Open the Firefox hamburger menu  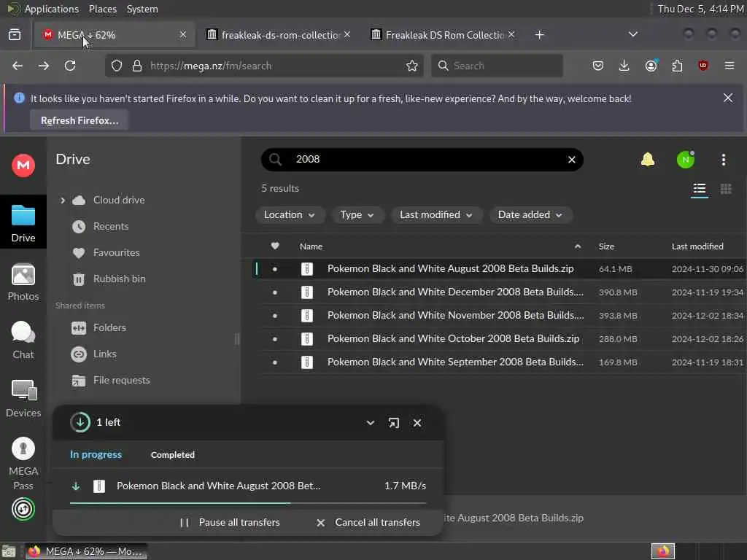pos(729,66)
